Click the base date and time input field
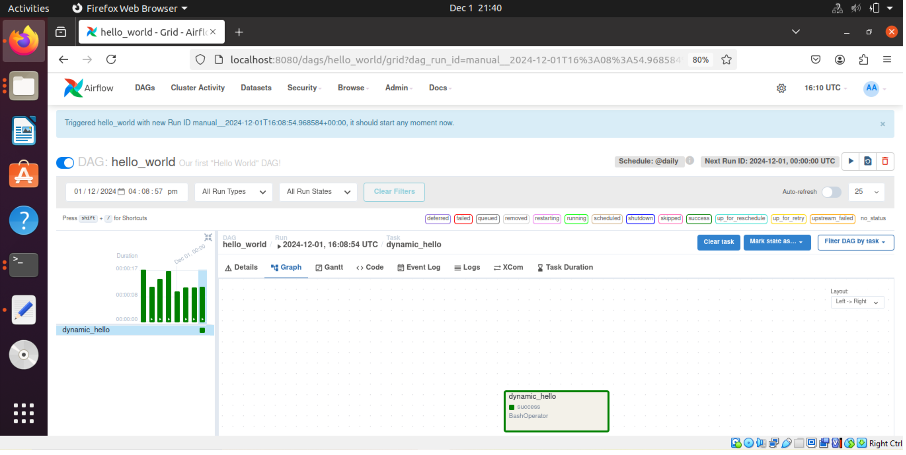906x455 pixels. pos(127,192)
